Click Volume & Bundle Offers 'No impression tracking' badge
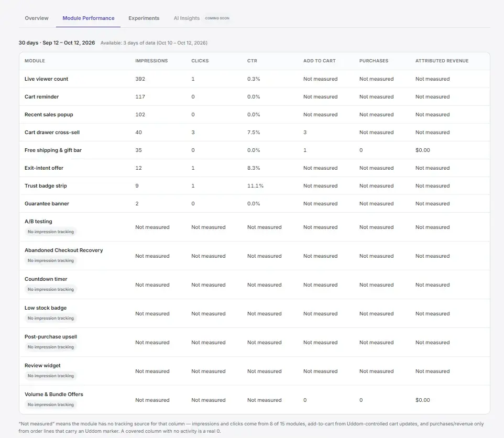 click(50, 404)
